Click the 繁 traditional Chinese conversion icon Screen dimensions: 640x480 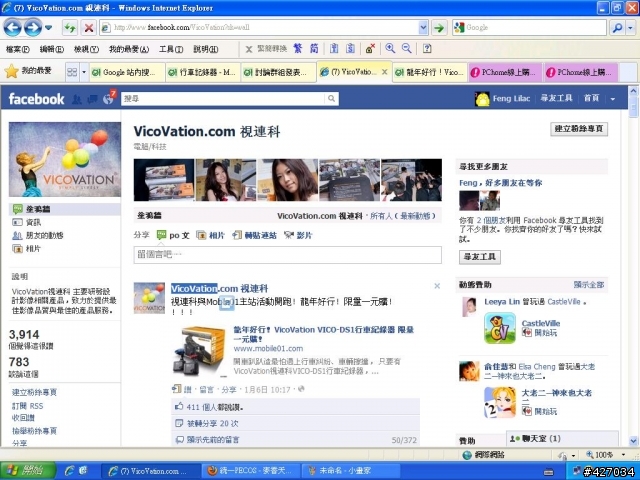tap(298, 49)
